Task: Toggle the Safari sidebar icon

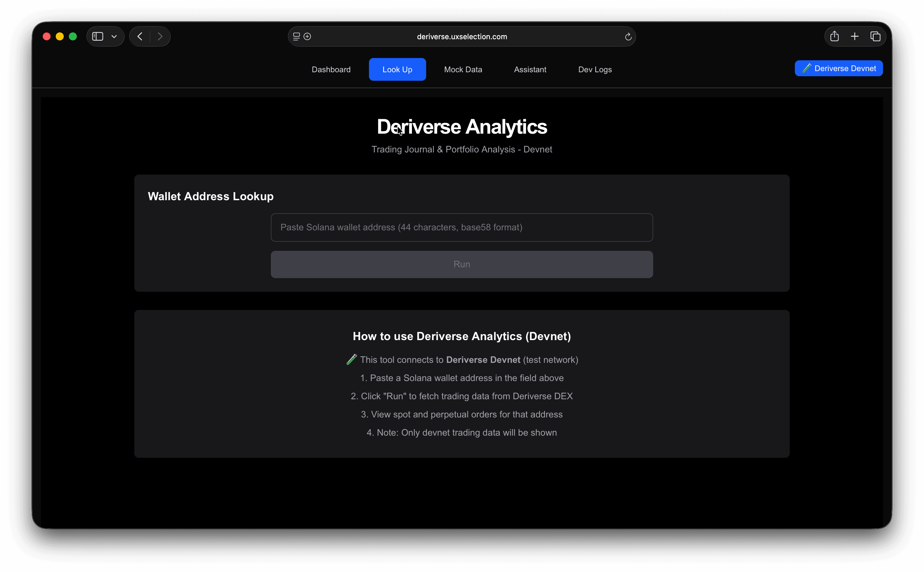Action: click(x=98, y=37)
